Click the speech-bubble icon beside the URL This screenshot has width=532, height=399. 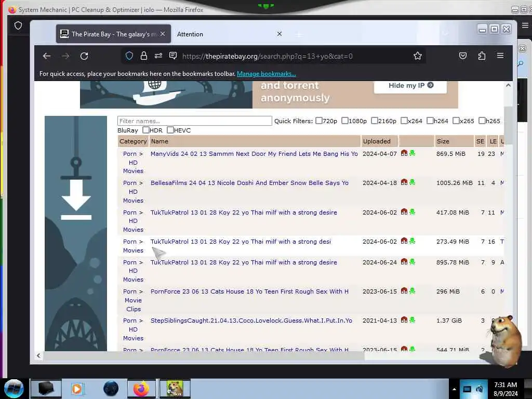point(173,56)
